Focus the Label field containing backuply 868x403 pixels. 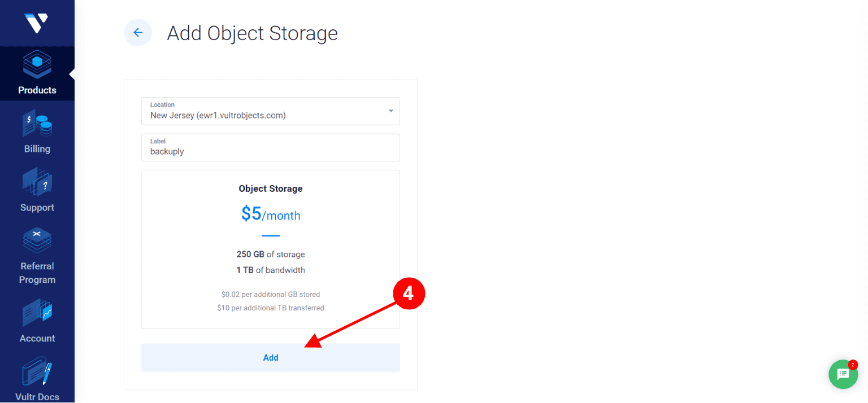(x=270, y=148)
